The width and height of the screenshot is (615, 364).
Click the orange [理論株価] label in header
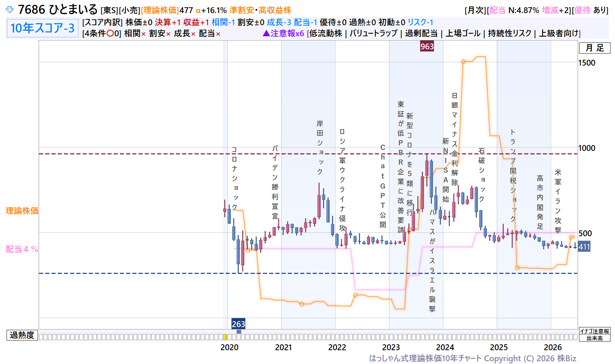[160, 10]
